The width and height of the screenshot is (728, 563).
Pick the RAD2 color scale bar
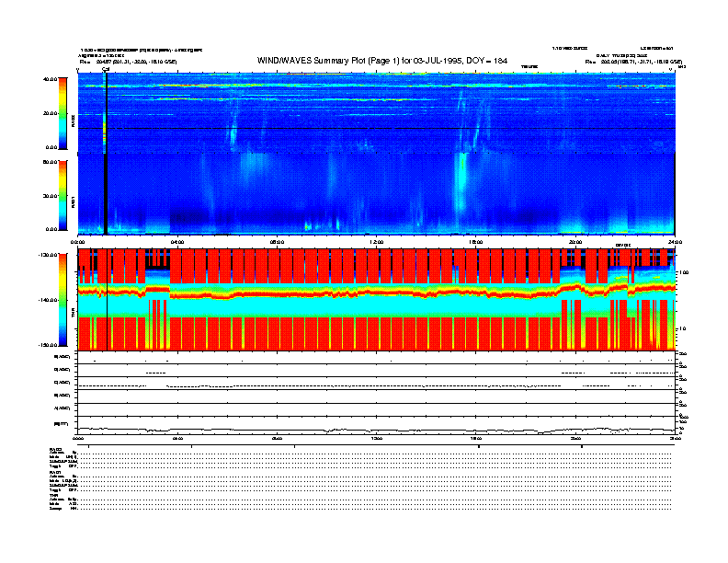[63, 113]
